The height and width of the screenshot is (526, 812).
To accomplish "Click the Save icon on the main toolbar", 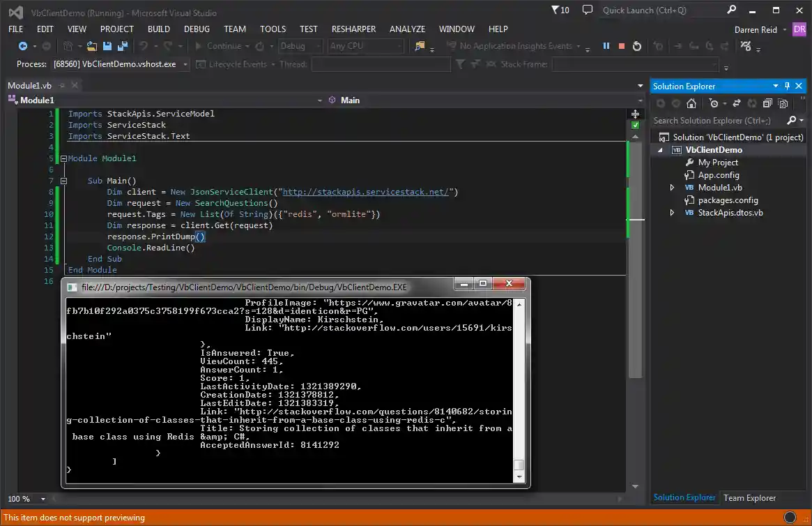I will pyautogui.click(x=107, y=46).
